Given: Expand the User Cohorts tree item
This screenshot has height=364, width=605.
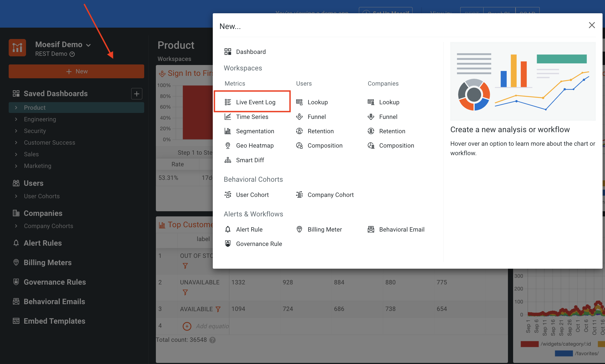Looking at the screenshot, I should [x=16, y=196].
